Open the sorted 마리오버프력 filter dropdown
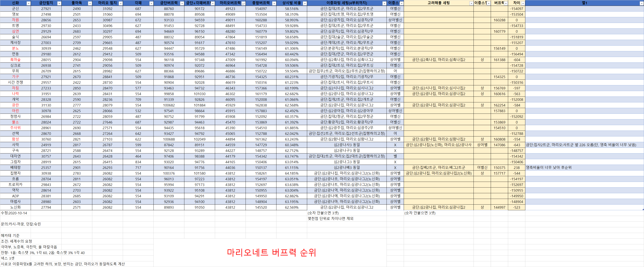 point(243,3)
